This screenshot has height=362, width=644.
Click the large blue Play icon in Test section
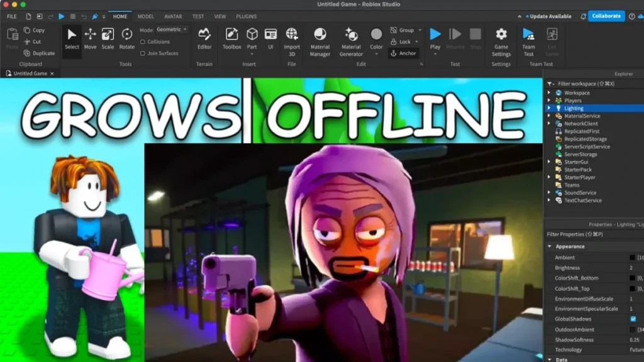click(435, 34)
